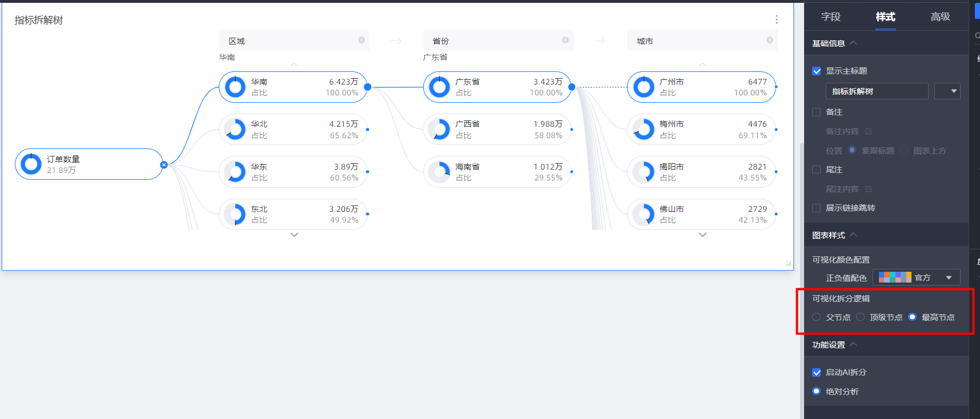This screenshot has height=419, width=980.
Task: Select the 父节点 radio option
Action: [x=817, y=317]
